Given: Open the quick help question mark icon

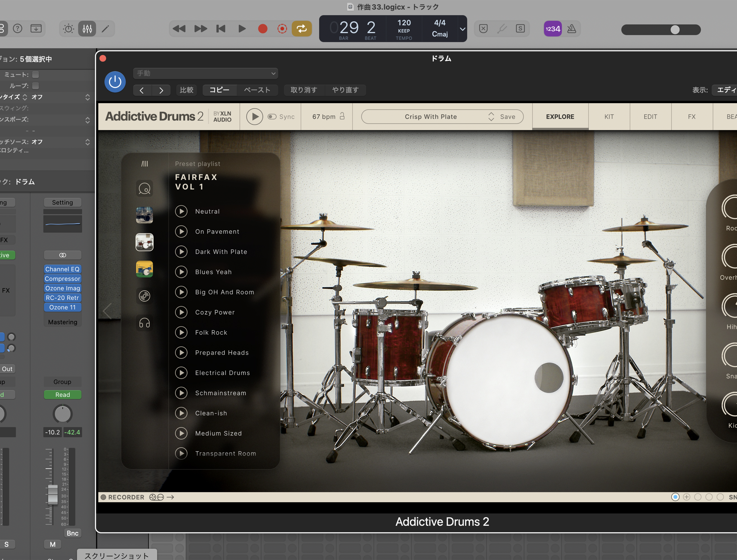Looking at the screenshot, I should (17, 29).
